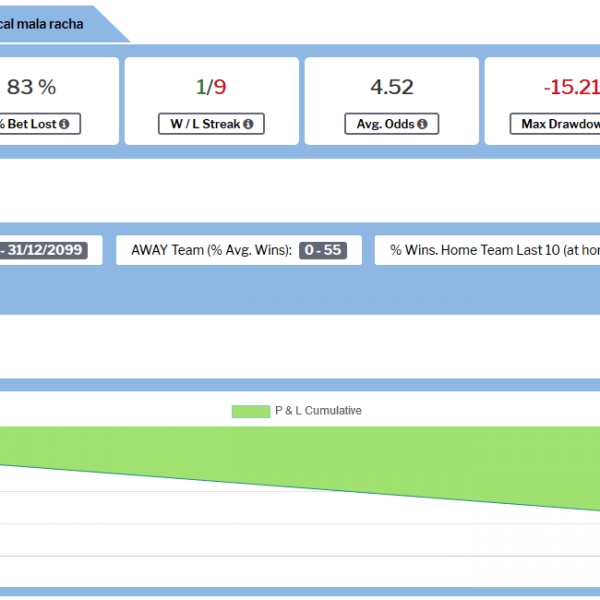Click the P & L Cumulative legend label
This screenshot has width=600, height=600.
click(318, 411)
